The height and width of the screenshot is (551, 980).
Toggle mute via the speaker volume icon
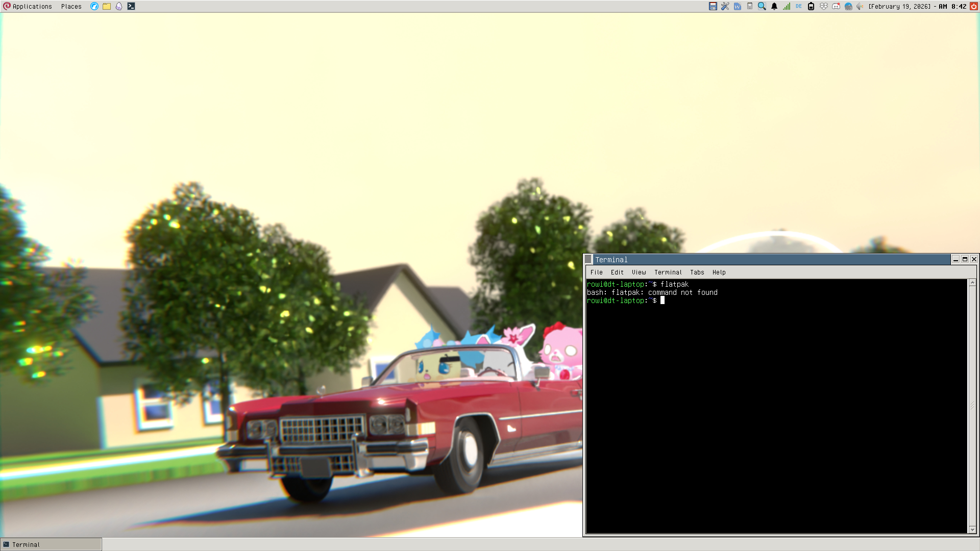coord(860,6)
